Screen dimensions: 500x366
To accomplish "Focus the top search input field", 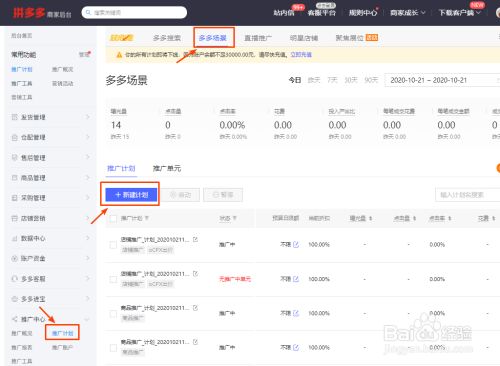I will [x=134, y=13].
